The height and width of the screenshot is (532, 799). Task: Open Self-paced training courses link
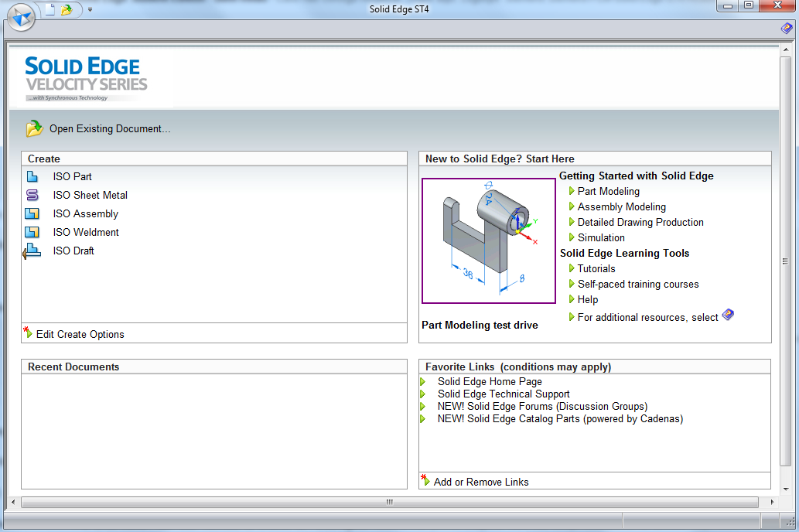click(x=637, y=284)
